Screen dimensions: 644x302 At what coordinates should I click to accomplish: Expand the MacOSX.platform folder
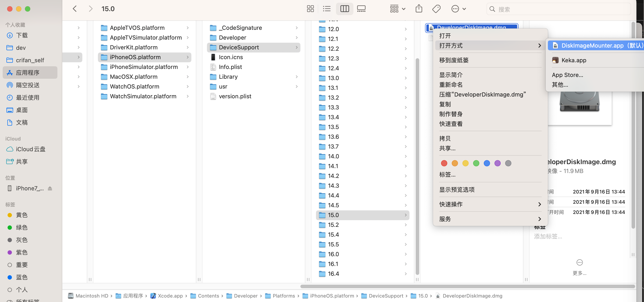click(188, 77)
